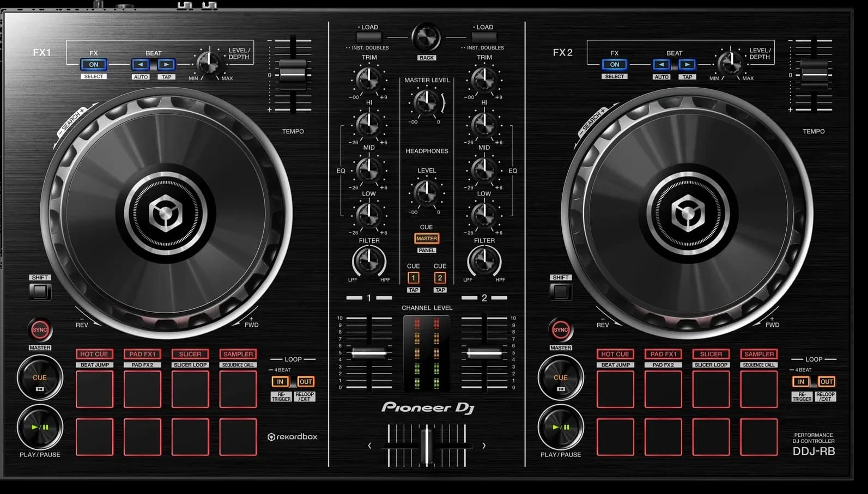Click the FX1 Level/Depth knob
The width and height of the screenshot is (868, 494).
tap(208, 63)
